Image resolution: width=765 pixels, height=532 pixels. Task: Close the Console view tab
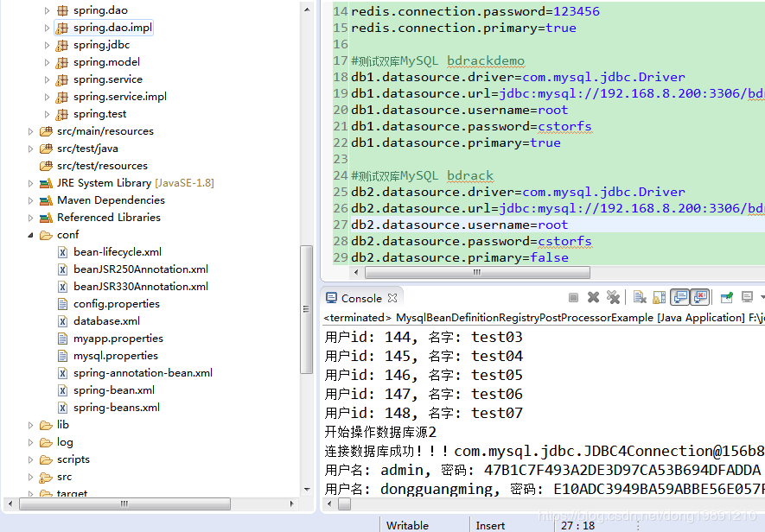(392, 298)
